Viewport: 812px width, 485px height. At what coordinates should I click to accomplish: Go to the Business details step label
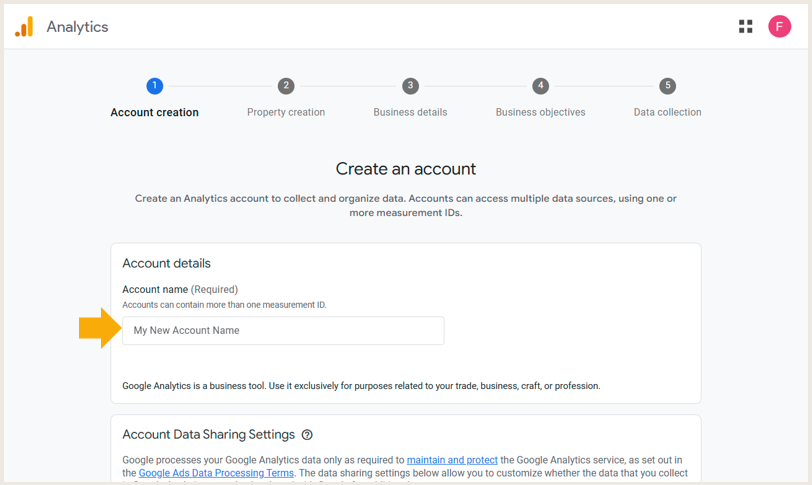point(410,112)
